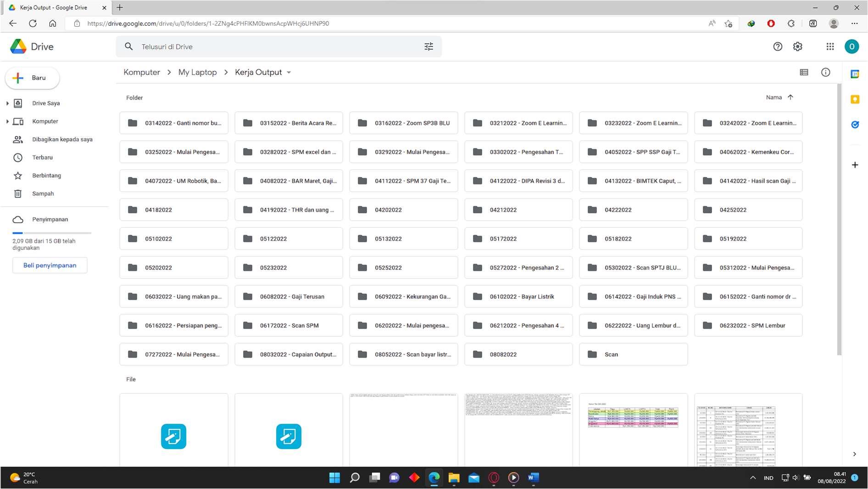
Task: Select folder 06232022 - SPM Lembur
Action: 748,326
